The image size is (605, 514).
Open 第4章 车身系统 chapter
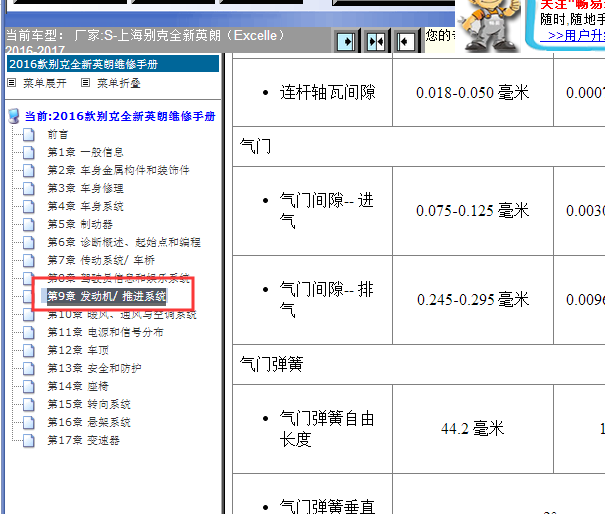pyautogui.click(x=85, y=206)
